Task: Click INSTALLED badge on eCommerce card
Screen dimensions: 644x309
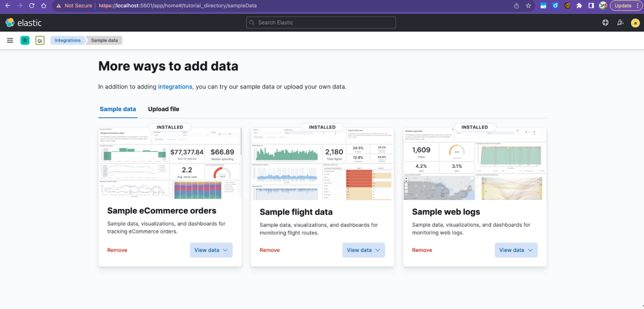Action: tap(170, 127)
